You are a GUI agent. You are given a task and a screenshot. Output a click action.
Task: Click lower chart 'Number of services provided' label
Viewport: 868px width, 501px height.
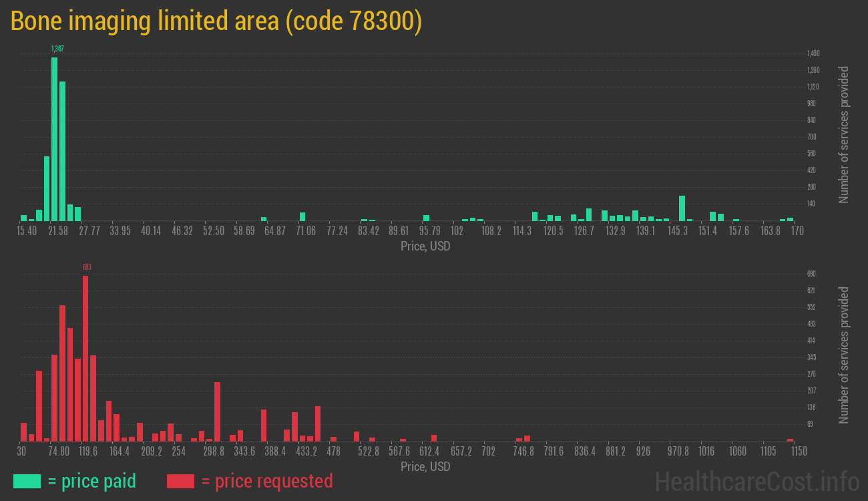(844, 355)
